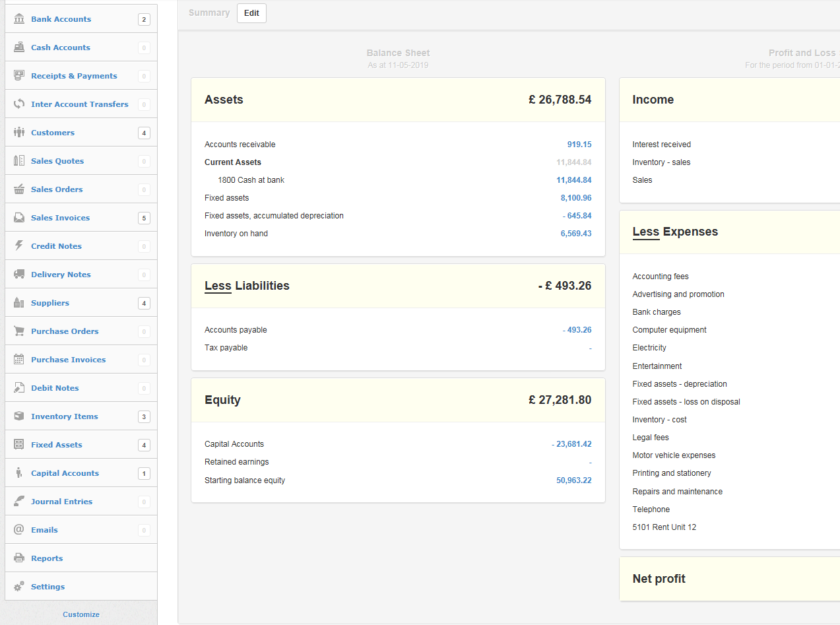Click the Accounting fees expense row
Screen dimensions: 840x625
[x=661, y=277]
